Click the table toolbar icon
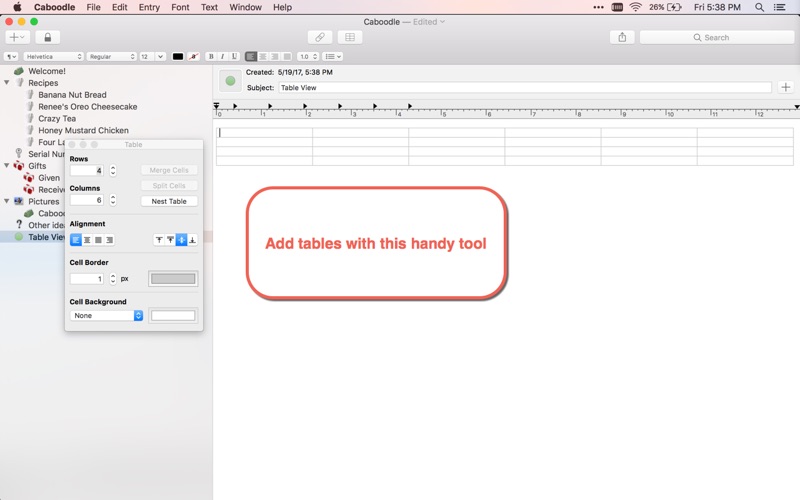Screen dimensions: 800x500 pyautogui.click(x=350, y=37)
